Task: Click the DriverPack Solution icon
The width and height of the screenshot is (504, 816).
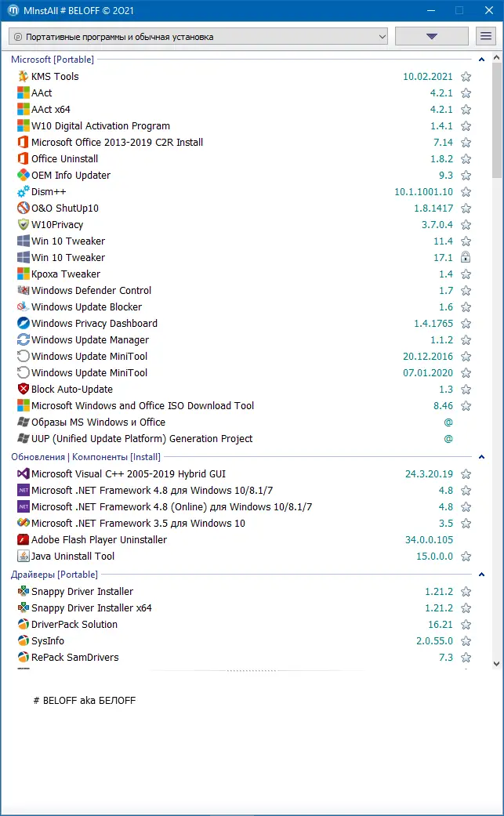Action: coord(24,625)
